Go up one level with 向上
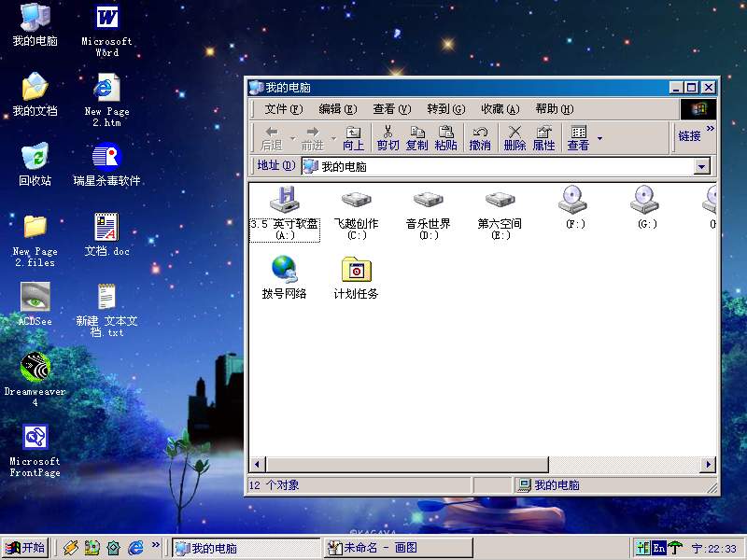The height and width of the screenshot is (560, 747). coord(353,138)
